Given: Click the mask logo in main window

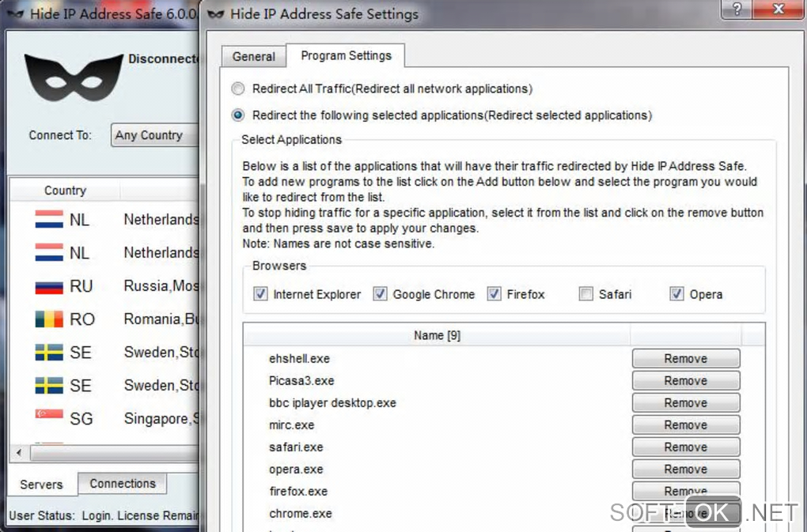Looking at the screenshot, I should 73,77.
